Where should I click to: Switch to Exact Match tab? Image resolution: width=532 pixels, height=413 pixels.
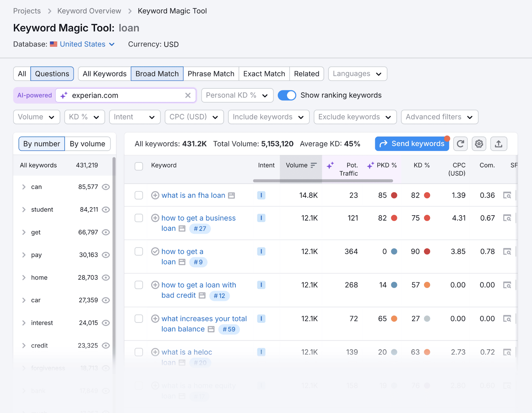(264, 74)
